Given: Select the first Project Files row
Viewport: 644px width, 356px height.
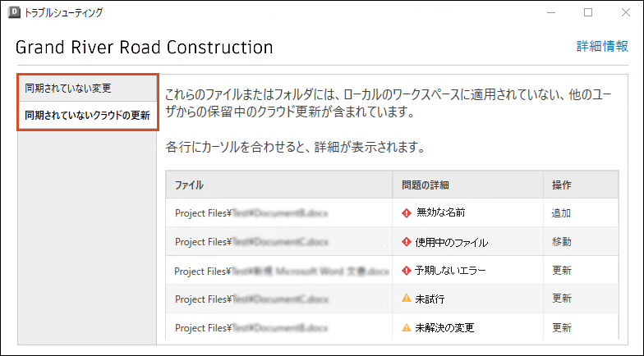Looking at the screenshot, I should tap(279, 213).
